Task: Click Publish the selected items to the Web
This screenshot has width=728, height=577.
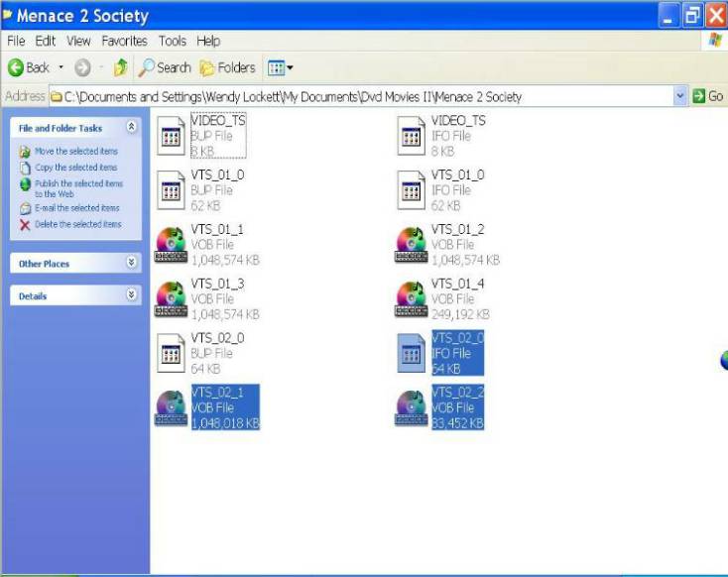Action: [71, 188]
